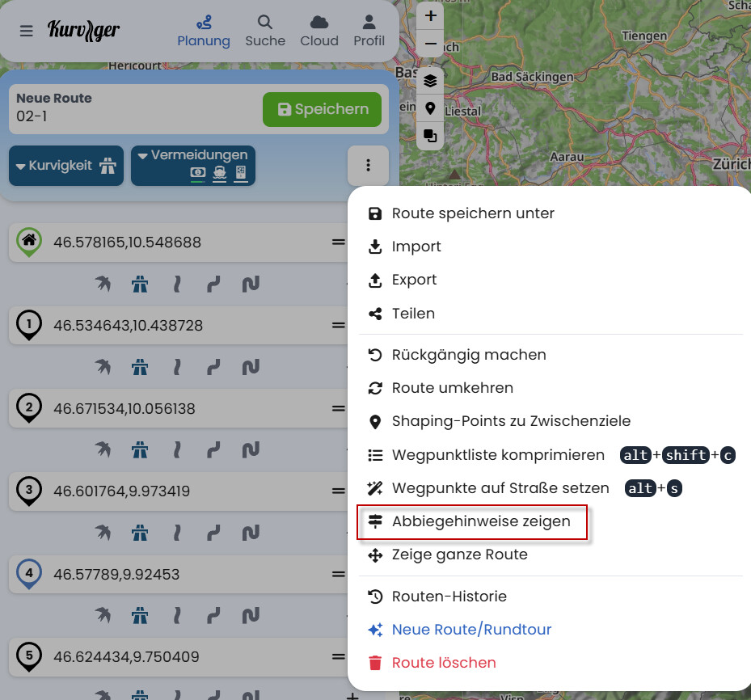
Task: Zoom in on the map
Action: tap(430, 15)
